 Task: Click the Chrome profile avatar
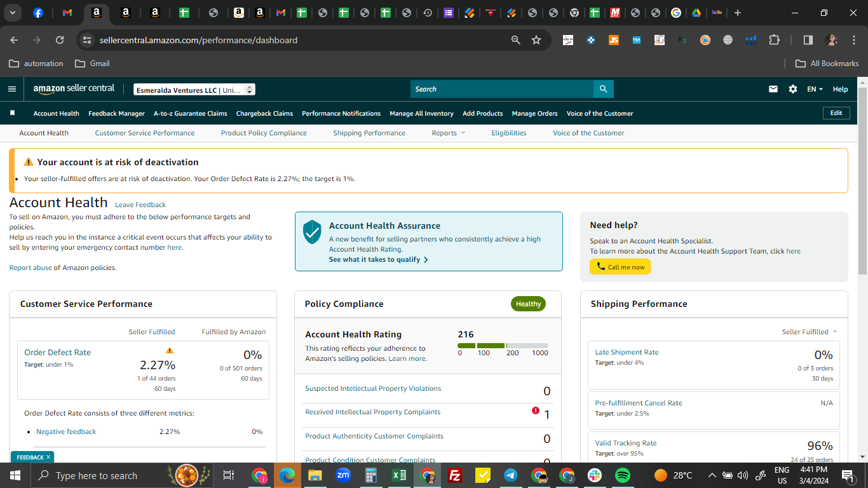tap(831, 40)
